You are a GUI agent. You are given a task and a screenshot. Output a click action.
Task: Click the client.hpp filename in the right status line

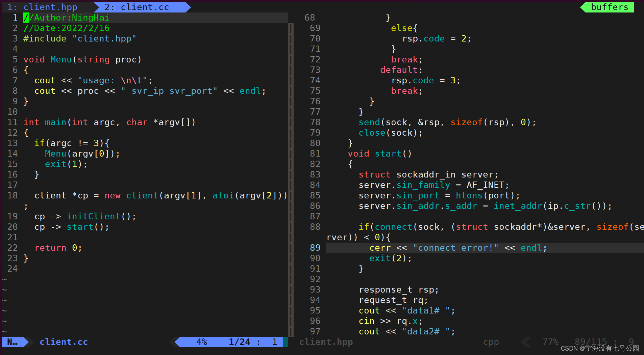326,342
